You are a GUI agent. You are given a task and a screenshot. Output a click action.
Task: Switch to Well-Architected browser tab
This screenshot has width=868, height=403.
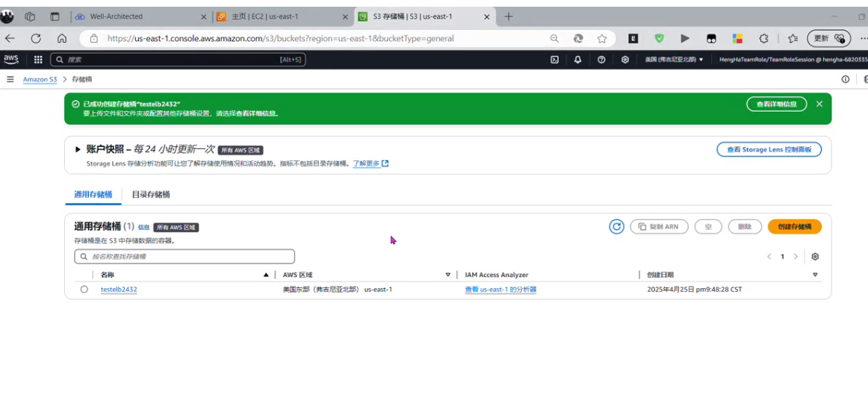click(x=142, y=16)
